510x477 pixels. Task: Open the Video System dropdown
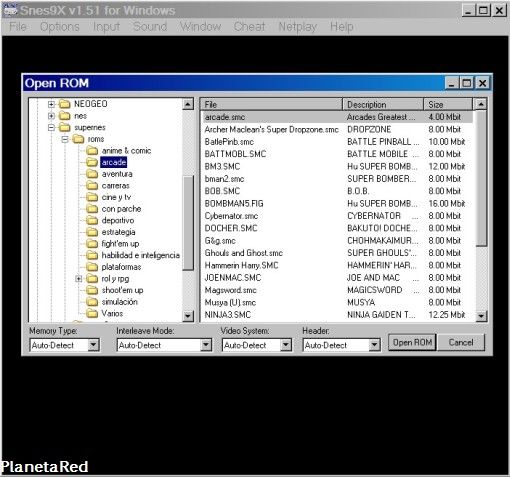pyautogui.click(x=286, y=345)
